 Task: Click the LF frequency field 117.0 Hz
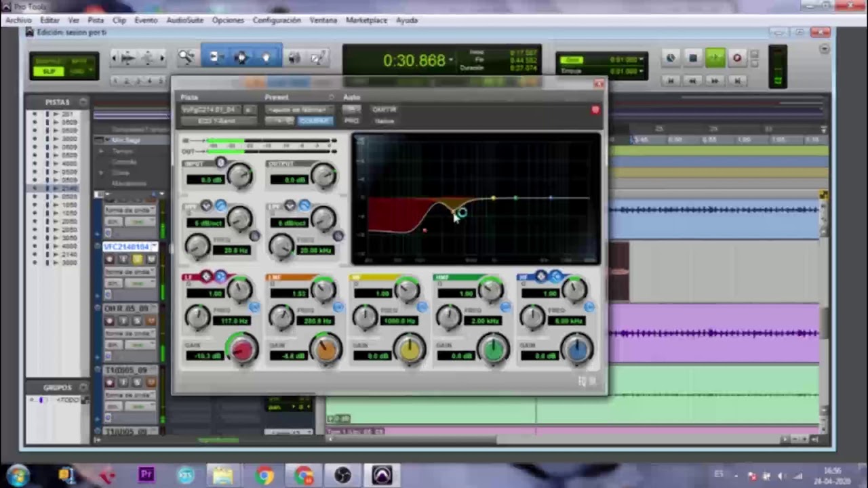coord(233,321)
